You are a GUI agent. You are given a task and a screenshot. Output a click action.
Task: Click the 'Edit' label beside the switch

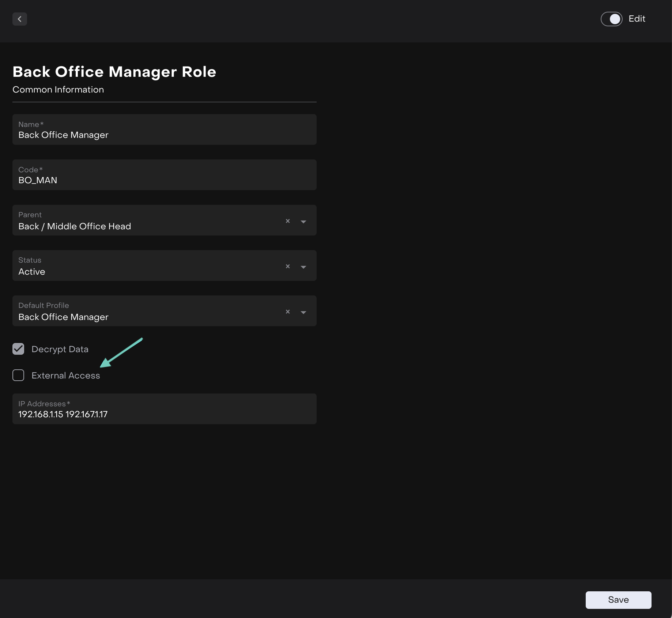(637, 19)
